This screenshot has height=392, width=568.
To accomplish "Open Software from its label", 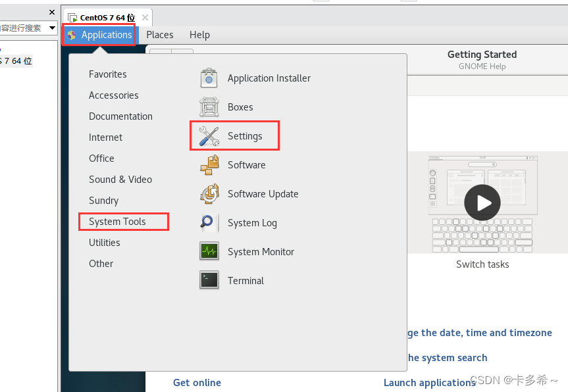I will 246,165.
